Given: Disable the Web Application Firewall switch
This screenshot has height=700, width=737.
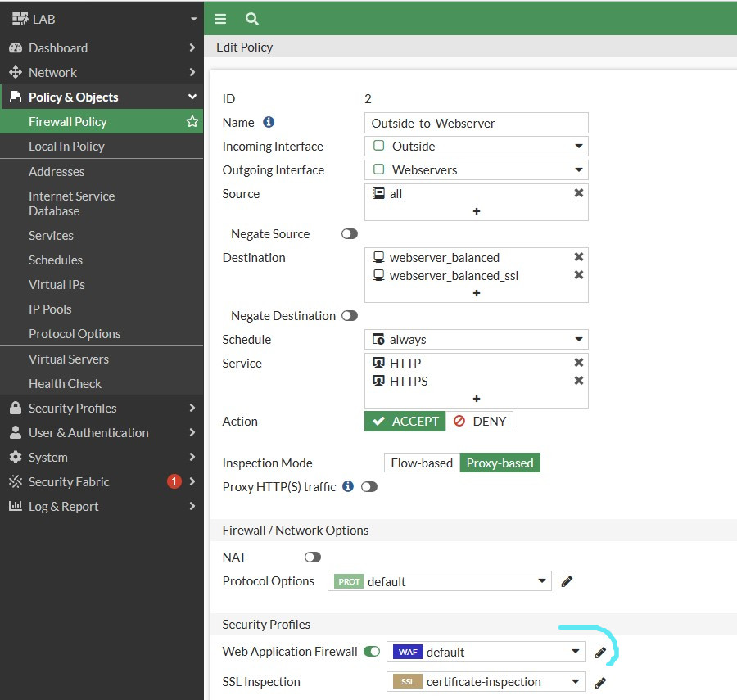Looking at the screenshot, I should pyautogui.click(x=372, y=652).
